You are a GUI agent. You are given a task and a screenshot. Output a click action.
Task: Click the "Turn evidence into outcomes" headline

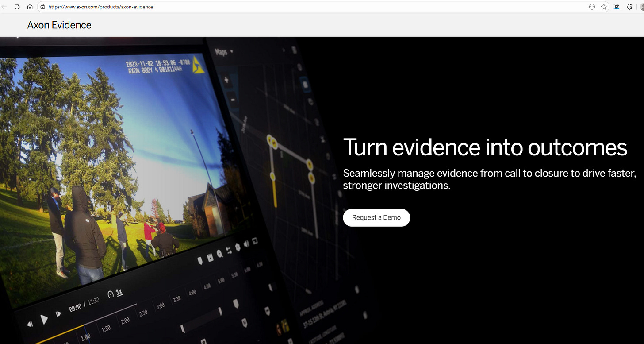485,147
